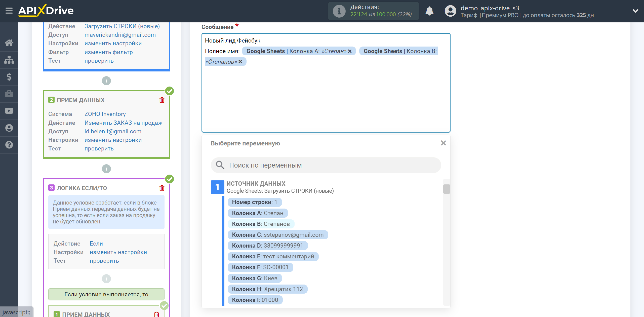Viewport: 644px width, 317px height.
Task: Click inside the message text area
Action: 326,83
